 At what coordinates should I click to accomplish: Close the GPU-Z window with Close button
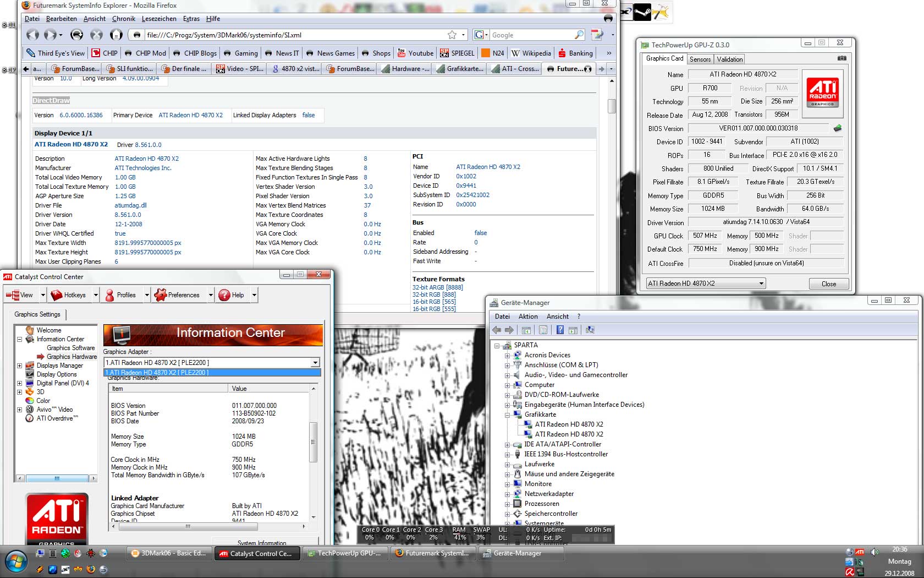tap(829, 284)
